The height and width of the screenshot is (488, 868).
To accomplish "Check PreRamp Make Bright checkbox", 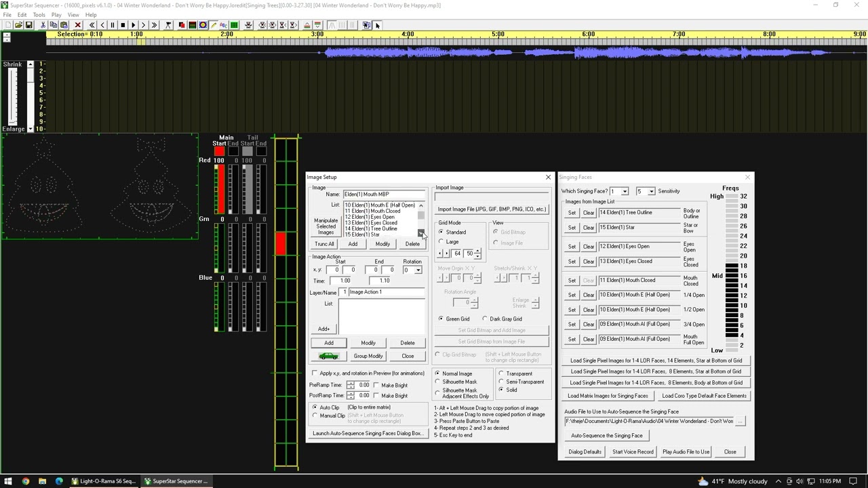I will [376, 386].
